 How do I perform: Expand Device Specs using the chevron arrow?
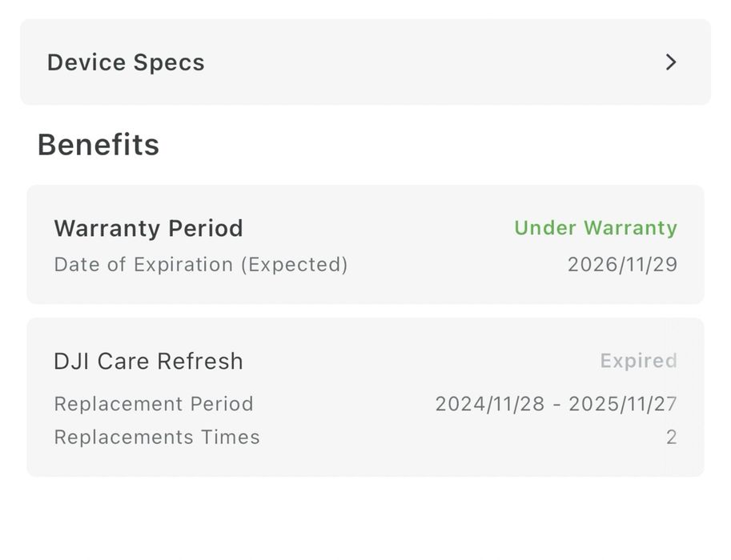click(x=671, y=62)
